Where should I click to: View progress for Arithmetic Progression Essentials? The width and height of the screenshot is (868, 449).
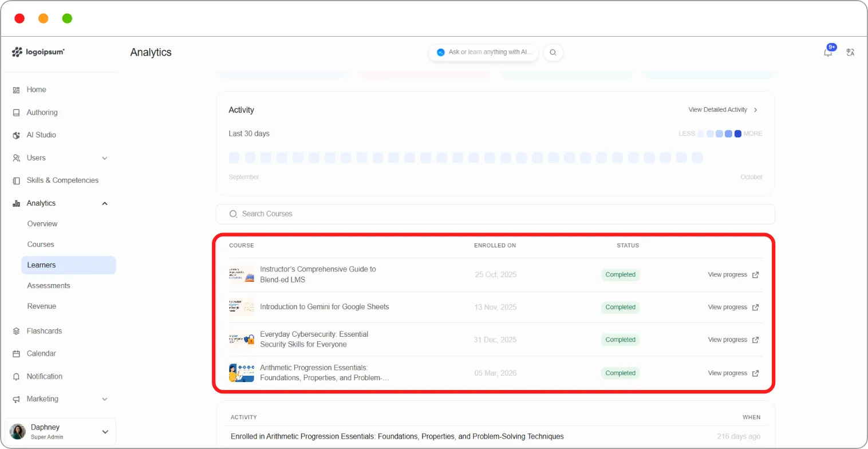click(x=727, y=373)
